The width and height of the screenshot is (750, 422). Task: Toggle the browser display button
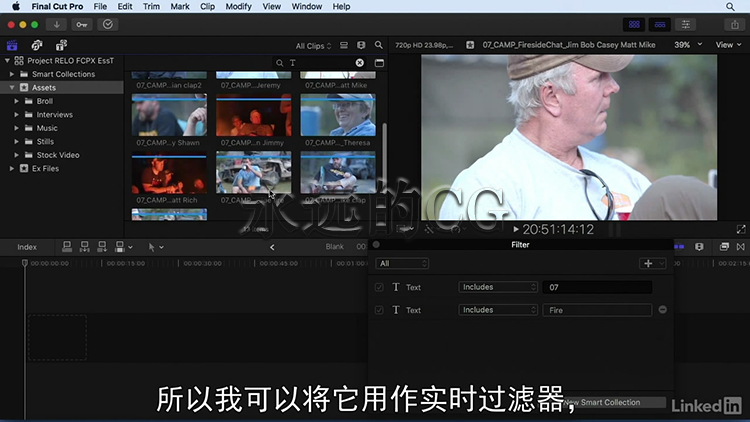[634, 24]
